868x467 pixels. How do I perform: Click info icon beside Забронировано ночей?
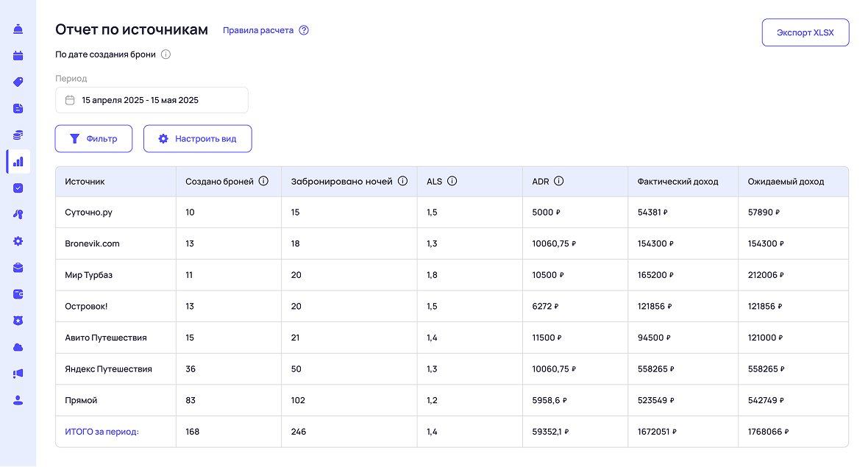coord(402,181)
